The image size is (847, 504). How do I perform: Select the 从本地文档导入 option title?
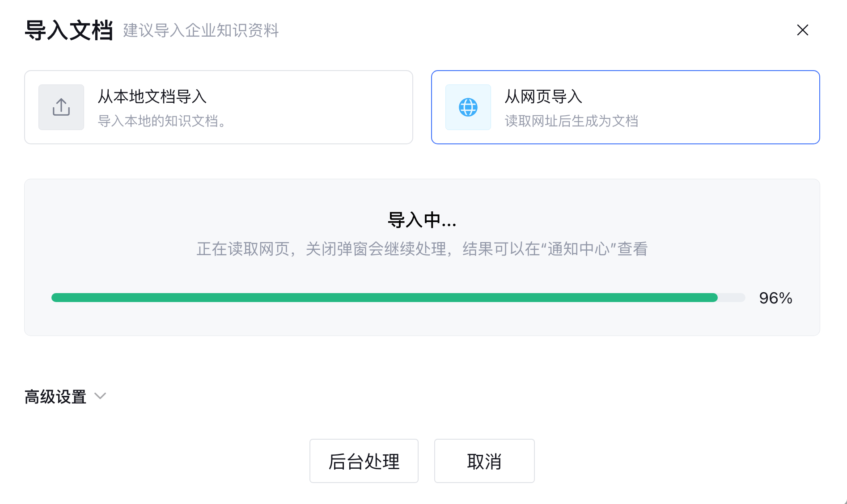click(x=152, y=97)
